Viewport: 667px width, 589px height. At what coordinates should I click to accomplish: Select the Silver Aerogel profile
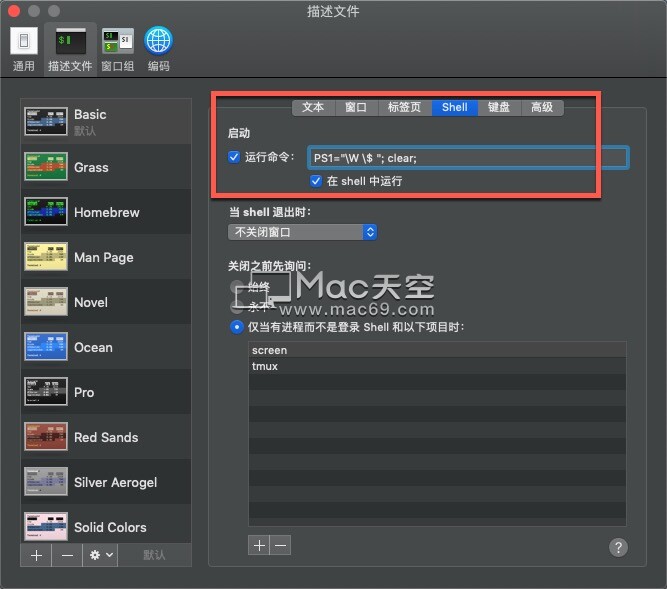(x=105, y=482)
